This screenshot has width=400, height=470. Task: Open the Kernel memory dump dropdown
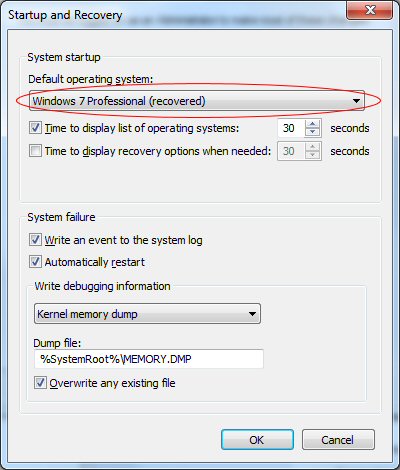point(147,314)
